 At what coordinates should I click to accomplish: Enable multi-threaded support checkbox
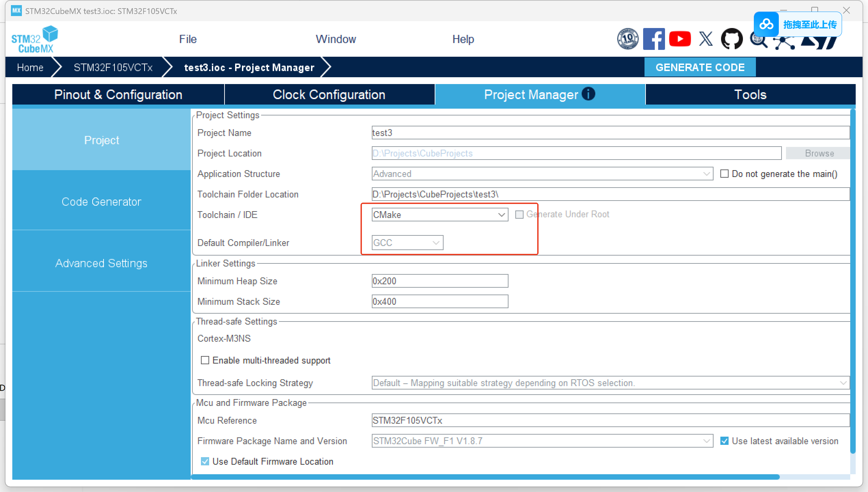coord(205,360)
